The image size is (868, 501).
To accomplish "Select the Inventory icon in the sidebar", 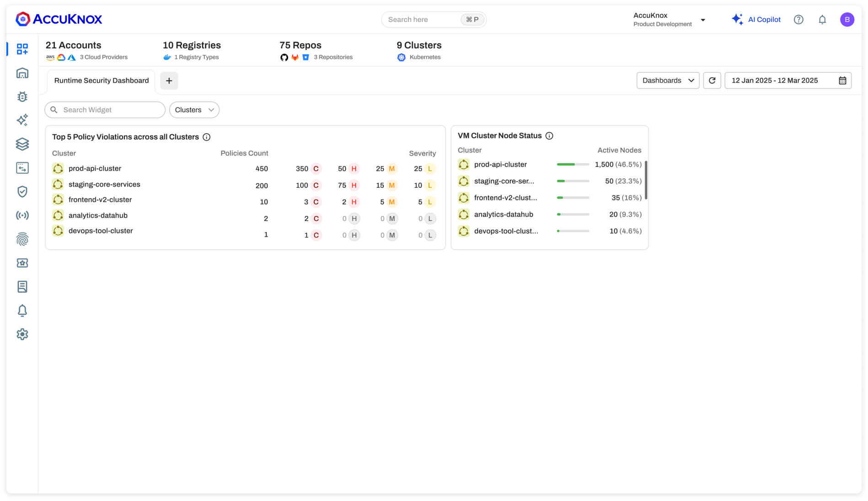I will [x=22, y=73].
